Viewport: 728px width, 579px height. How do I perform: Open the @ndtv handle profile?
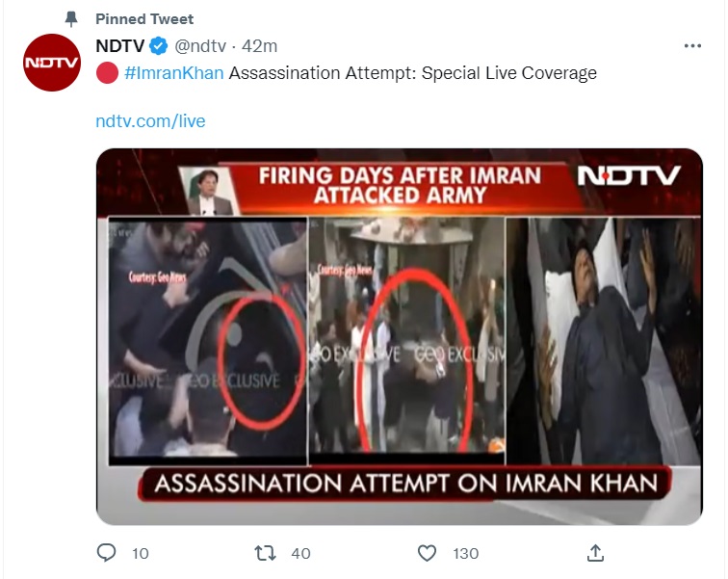(x=199, y=46)
